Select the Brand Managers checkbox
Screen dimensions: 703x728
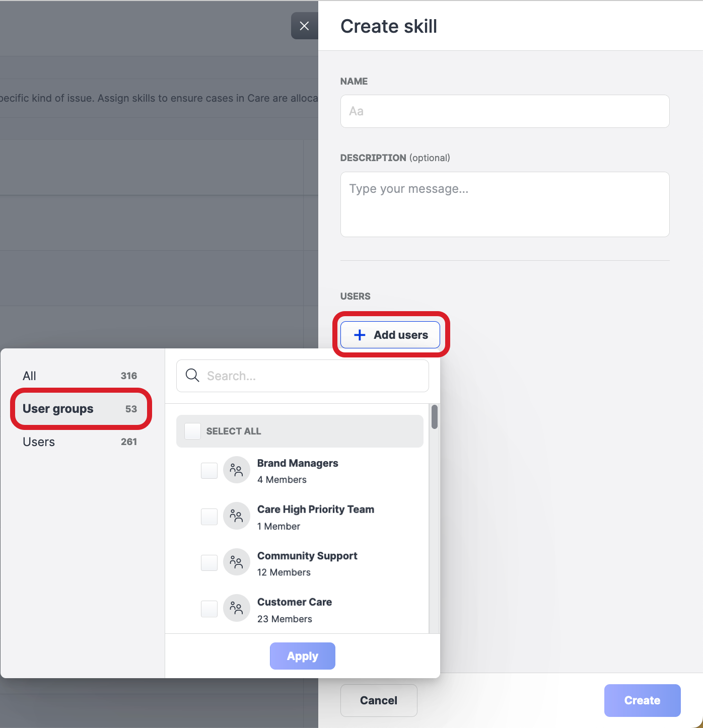[209, 471]
